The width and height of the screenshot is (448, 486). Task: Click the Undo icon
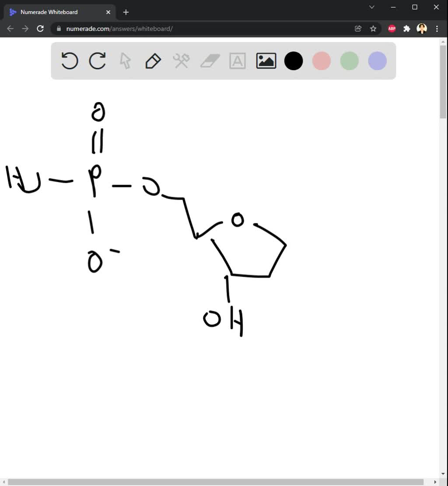[69, 61]
